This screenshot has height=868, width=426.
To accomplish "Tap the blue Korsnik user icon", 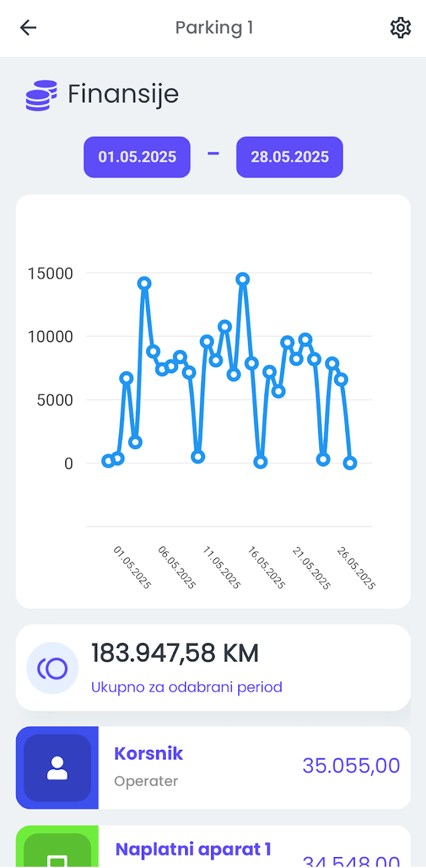I will [57, 768].
